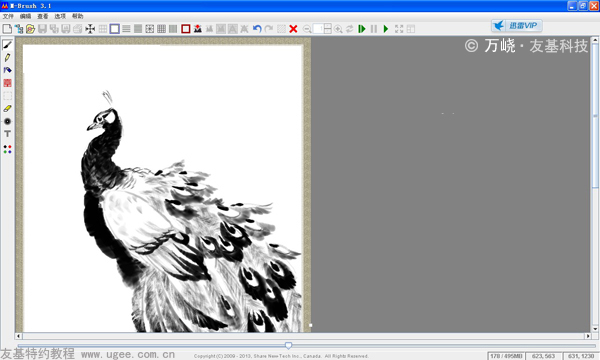This screenshot has width=600, height=360.
Task: Click the status bar value 623, 563
Action: (x=543, y=356)
